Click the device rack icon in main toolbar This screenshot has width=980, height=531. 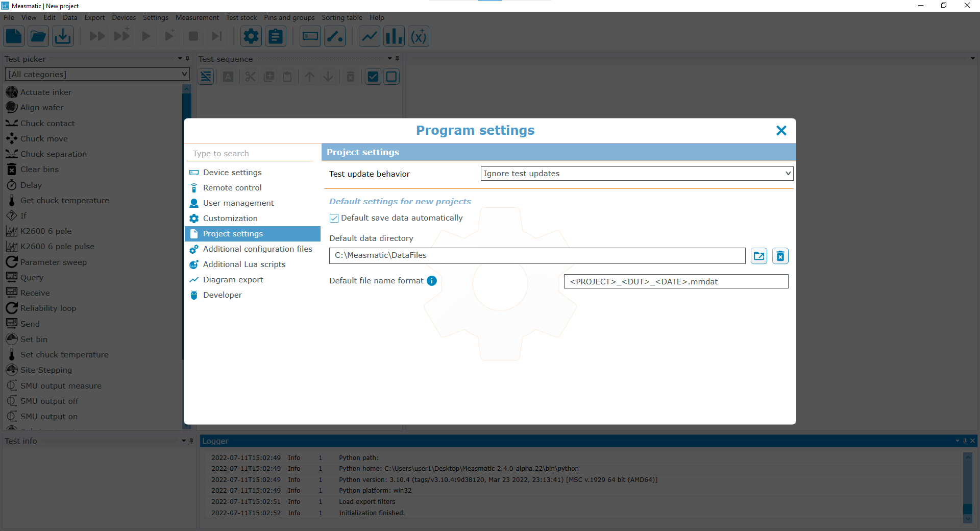(310, 36)
